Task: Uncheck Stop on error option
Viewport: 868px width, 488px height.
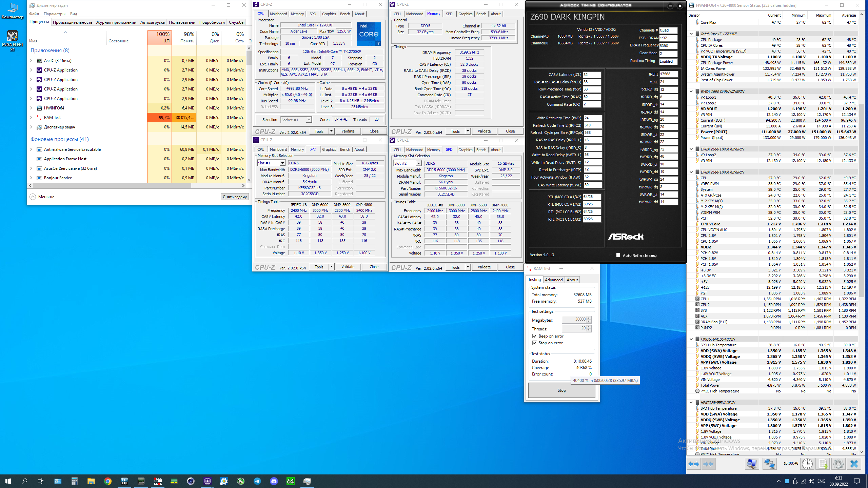Action: point(535,343)
